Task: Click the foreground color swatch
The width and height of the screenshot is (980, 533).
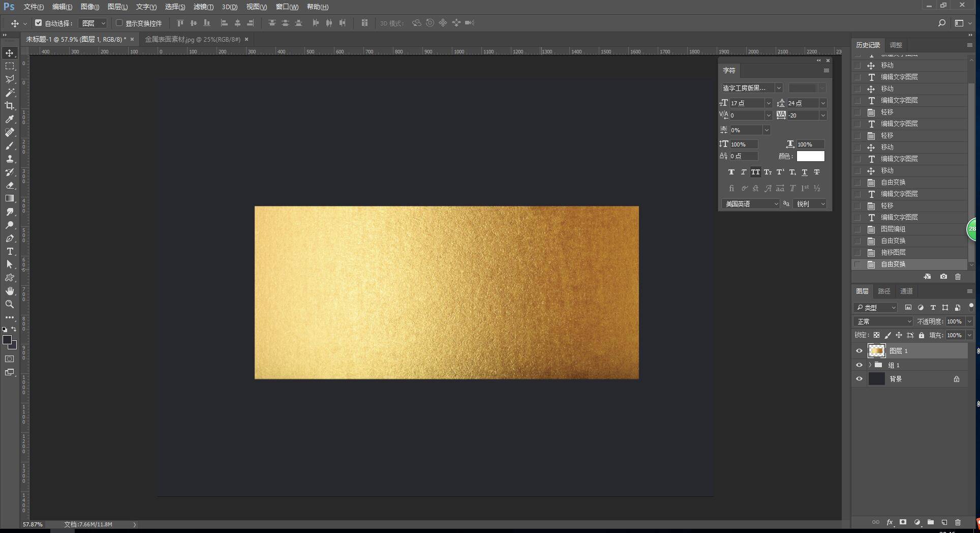Action: tap(7, 340)
